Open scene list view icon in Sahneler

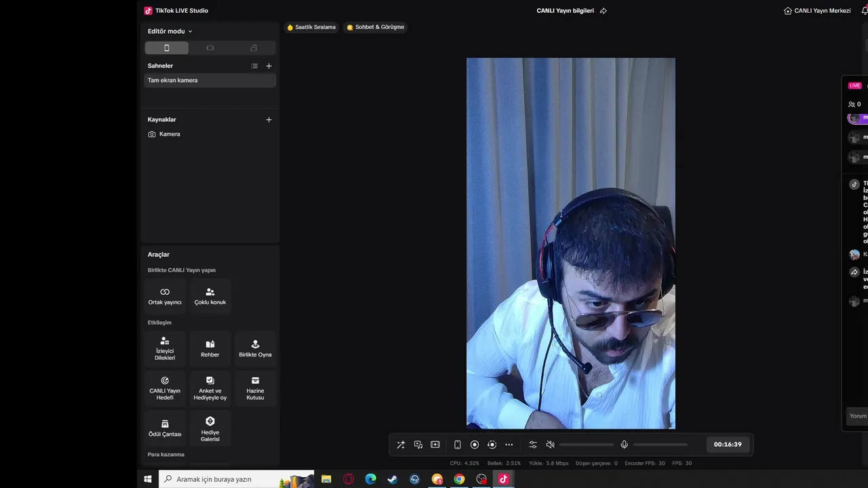click(x=254, y=66)
